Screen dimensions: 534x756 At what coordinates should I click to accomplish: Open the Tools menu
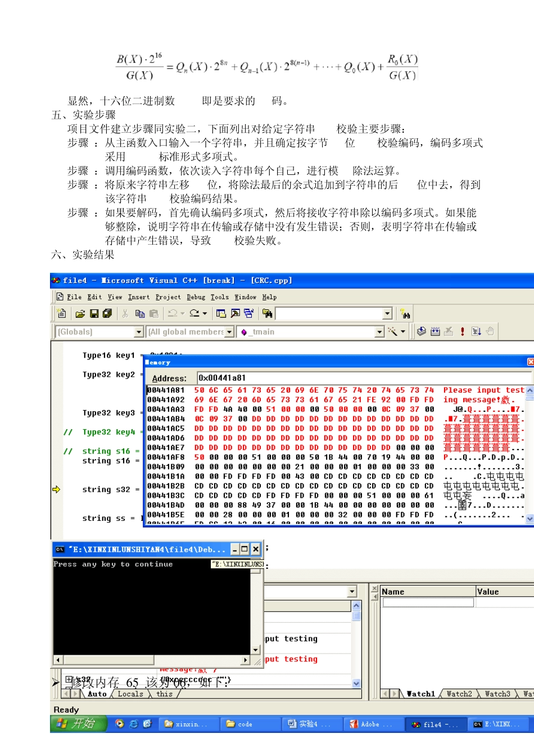[220, 297]
